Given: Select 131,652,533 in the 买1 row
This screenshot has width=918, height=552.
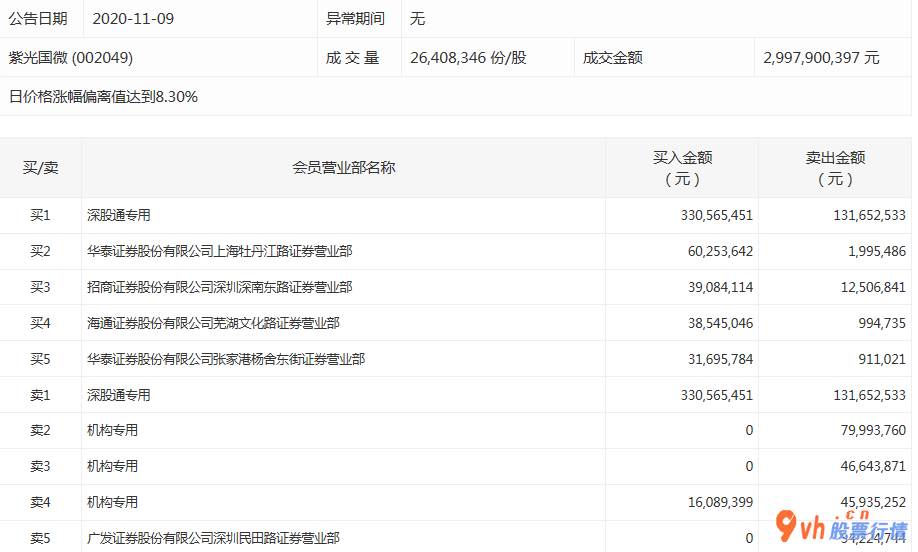Looking at the screenshot, I should pos(869,215).
